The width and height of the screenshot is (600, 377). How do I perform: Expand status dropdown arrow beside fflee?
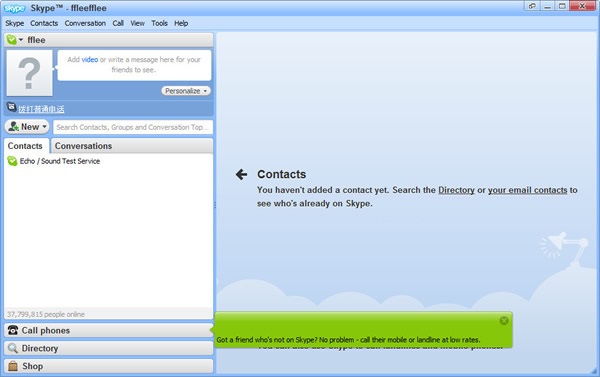(21, 40)
